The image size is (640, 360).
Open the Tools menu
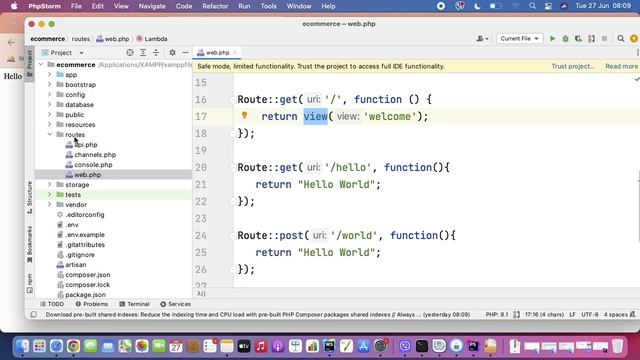tap(268, 6)
